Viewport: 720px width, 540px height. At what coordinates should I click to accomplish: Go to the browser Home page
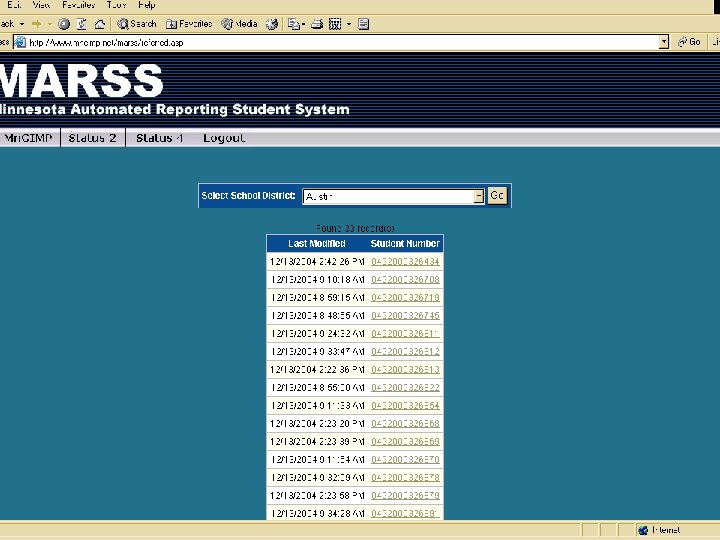(x=100, y=24)
